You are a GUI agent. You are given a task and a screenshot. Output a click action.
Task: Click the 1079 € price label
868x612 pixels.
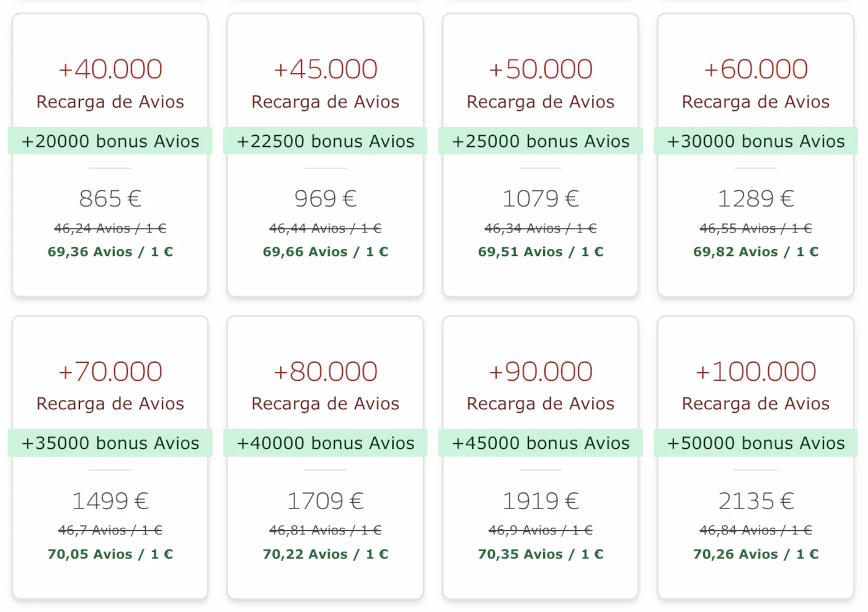click(540, 198)
